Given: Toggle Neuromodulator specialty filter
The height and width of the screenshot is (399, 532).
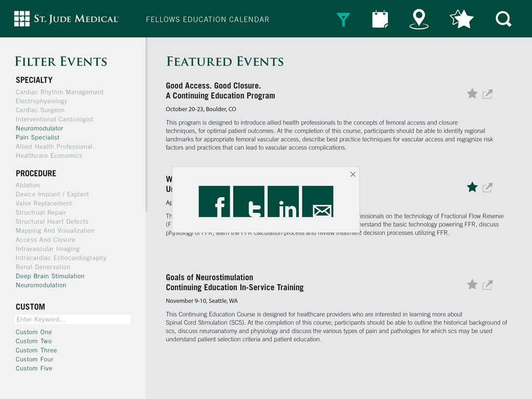Looking at the screenshot, I should (x=39, y=128).
